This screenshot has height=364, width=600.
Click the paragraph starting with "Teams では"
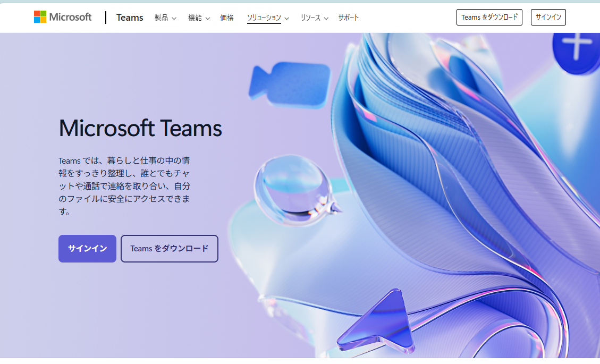pos(124,186)
